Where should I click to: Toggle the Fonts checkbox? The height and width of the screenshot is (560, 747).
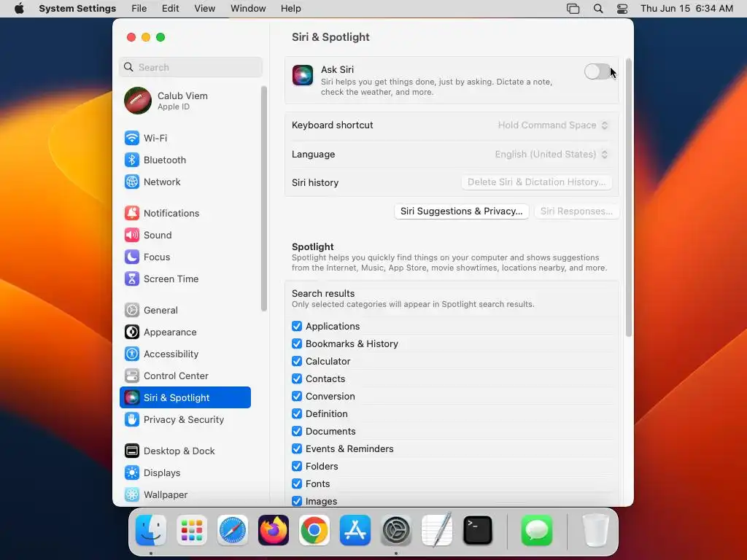[297, 483]
